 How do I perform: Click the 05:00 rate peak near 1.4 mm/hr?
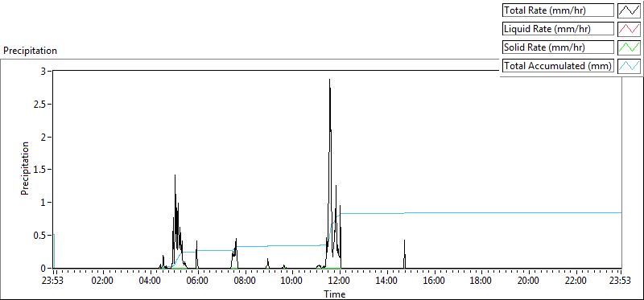(x=175, y=175)
